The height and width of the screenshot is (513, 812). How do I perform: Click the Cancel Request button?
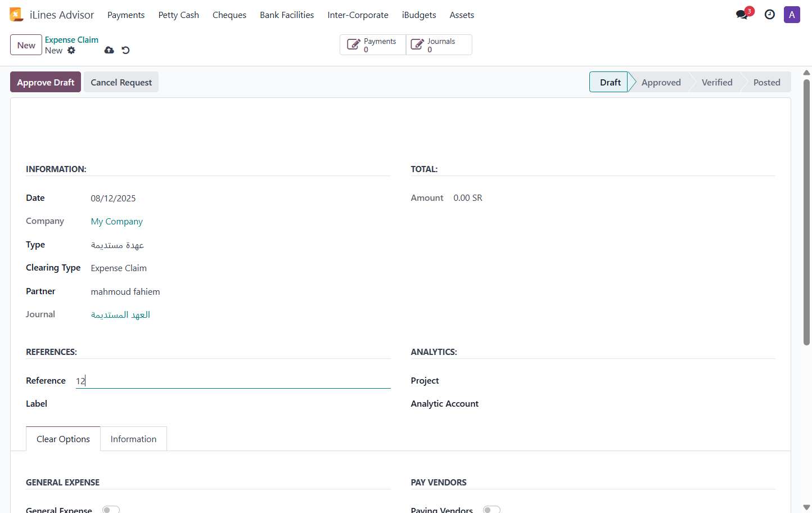[x=121, y=82]
